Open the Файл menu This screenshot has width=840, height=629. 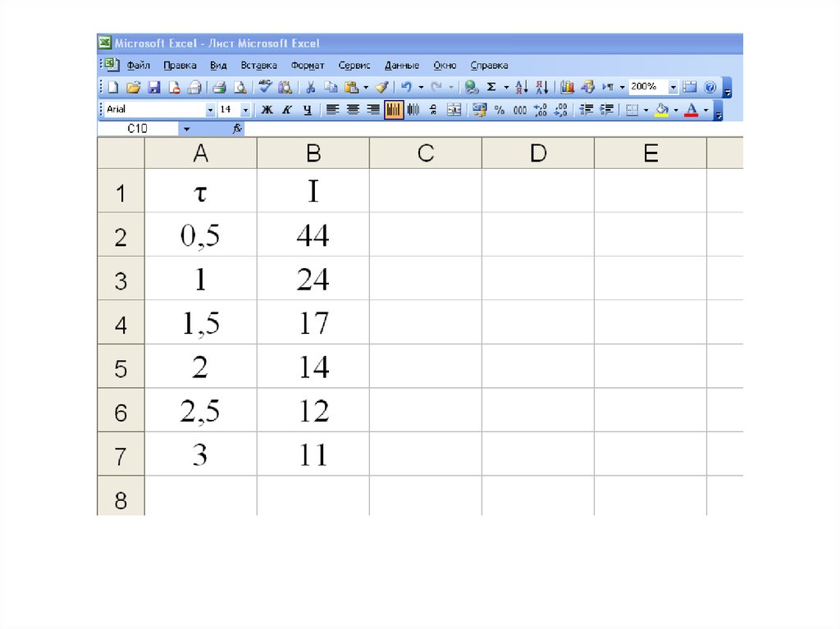coord(138,66)
